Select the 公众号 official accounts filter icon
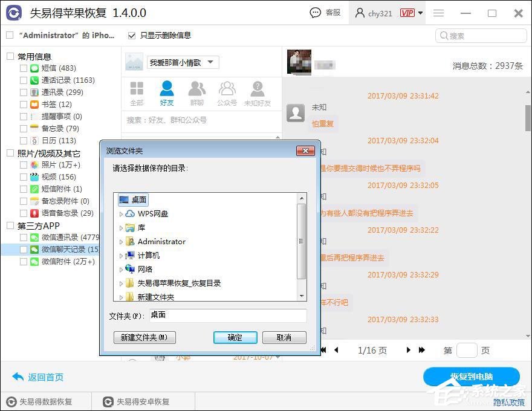532x411 pixels. 227,92
